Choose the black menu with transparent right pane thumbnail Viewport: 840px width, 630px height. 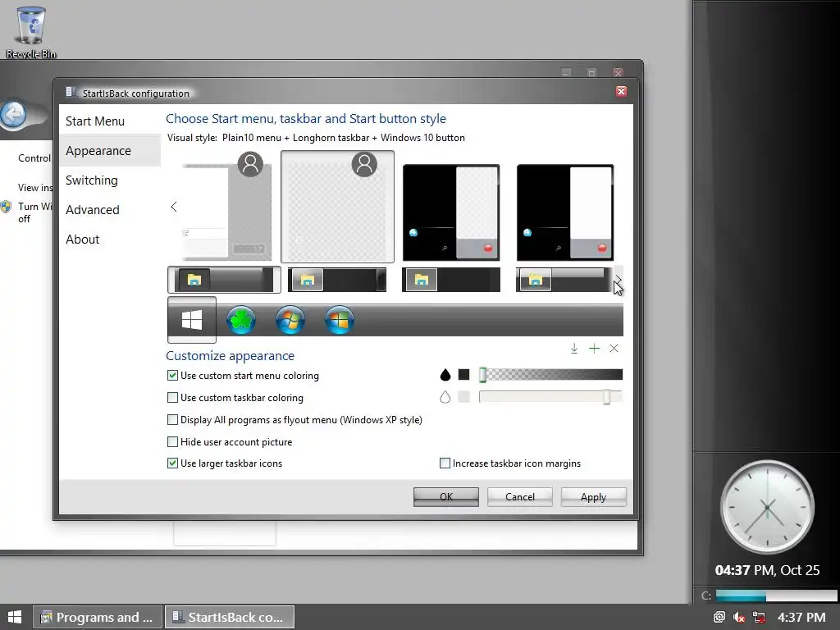[x=451, y=212]
